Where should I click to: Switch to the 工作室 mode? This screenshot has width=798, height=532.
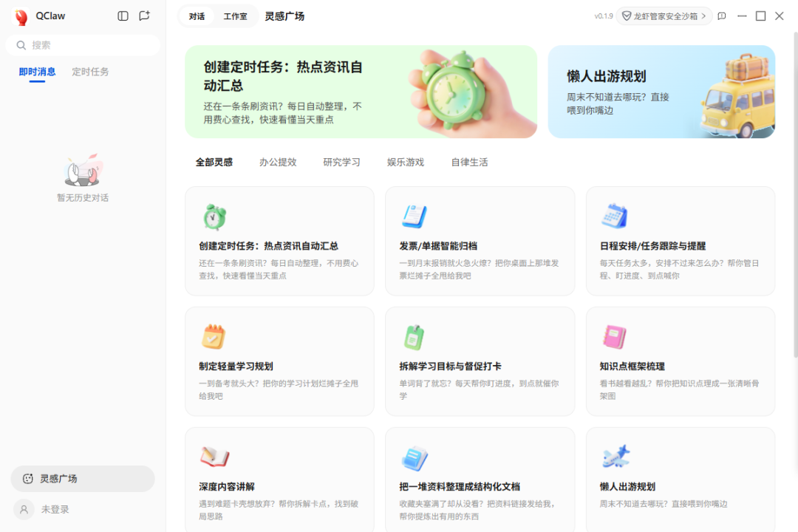[x=235, y=16]
